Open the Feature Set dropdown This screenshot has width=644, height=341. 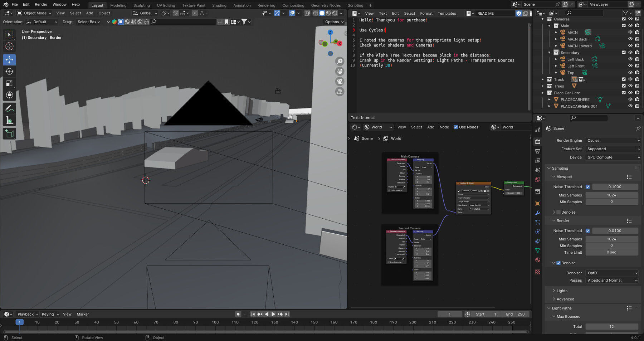(613, 149)
